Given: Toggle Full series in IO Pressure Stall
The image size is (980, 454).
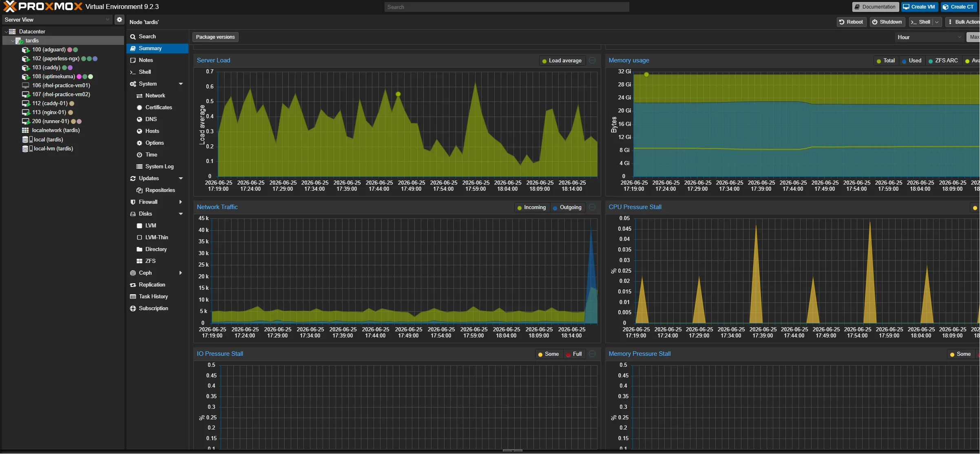Looking at the screenshot, I should point(574,354).
